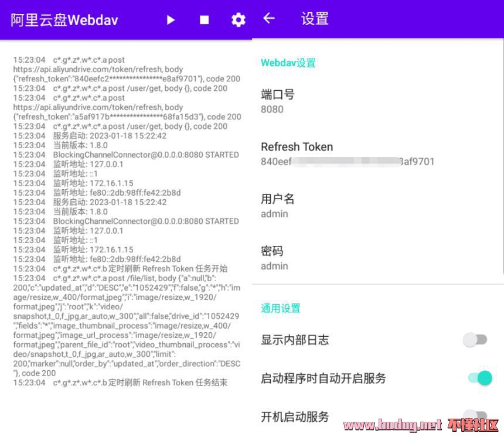
Task: Click 定时刷新 Refresh Token 任务开始 log line
Action: point(120,269)
